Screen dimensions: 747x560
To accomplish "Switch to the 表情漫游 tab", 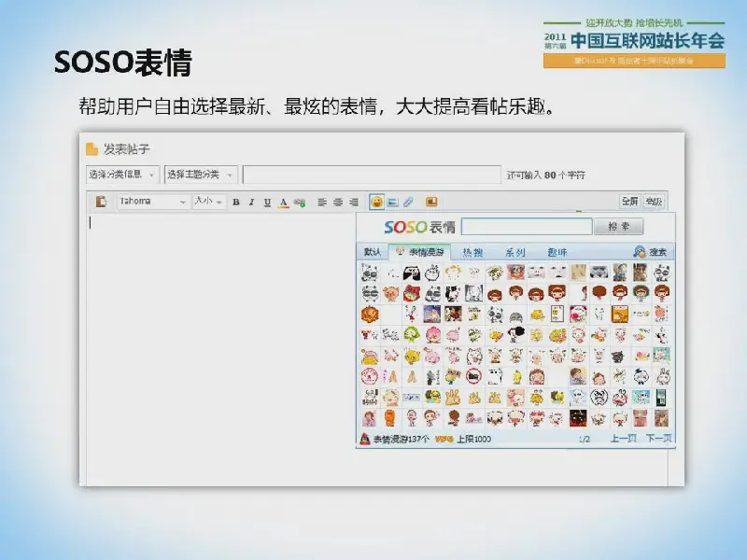I will (419, 252).
